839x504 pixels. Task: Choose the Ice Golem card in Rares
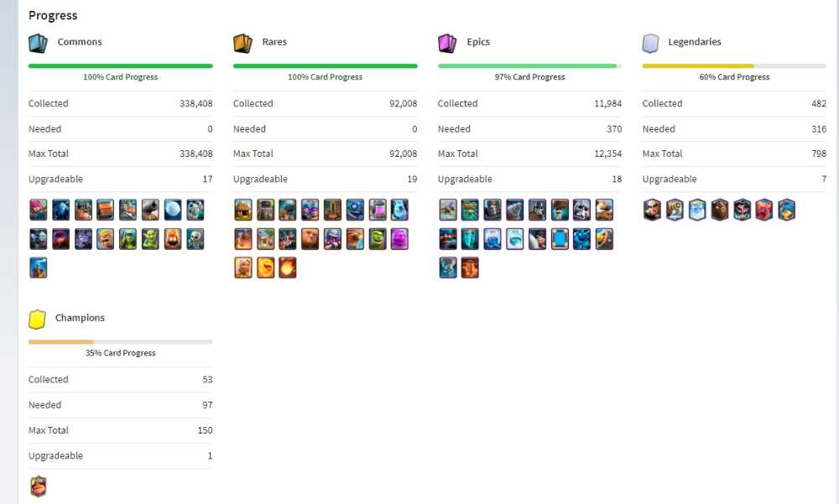(x=399, y=210)
